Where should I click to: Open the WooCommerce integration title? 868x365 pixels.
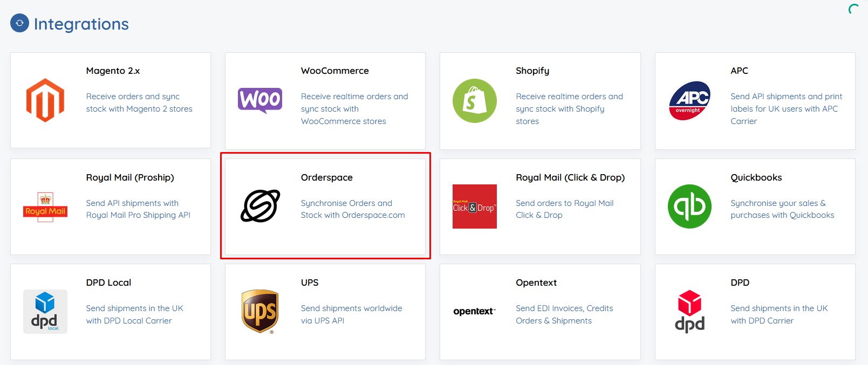(335, 71)
